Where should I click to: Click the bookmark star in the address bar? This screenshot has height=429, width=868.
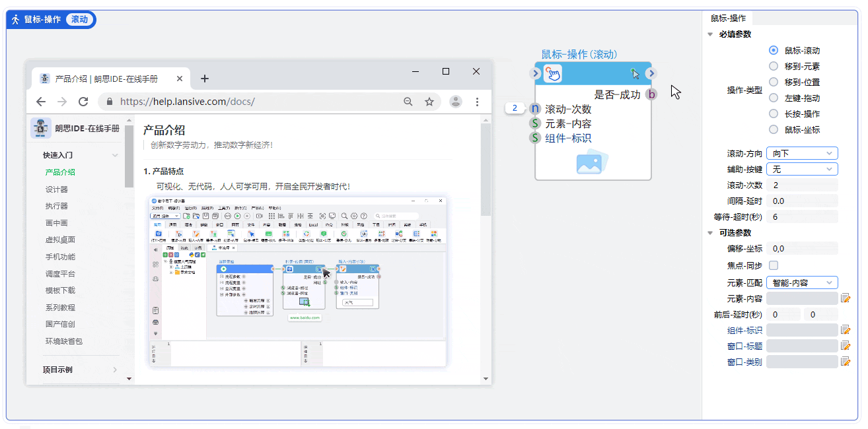[429, 102]
